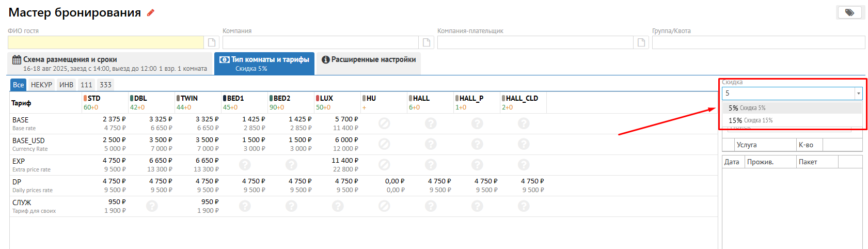The height and width of the screenshot is (249, 868).
Task: Select BASE rate LUX price 5 700 ₽
Action: point(346,119)
